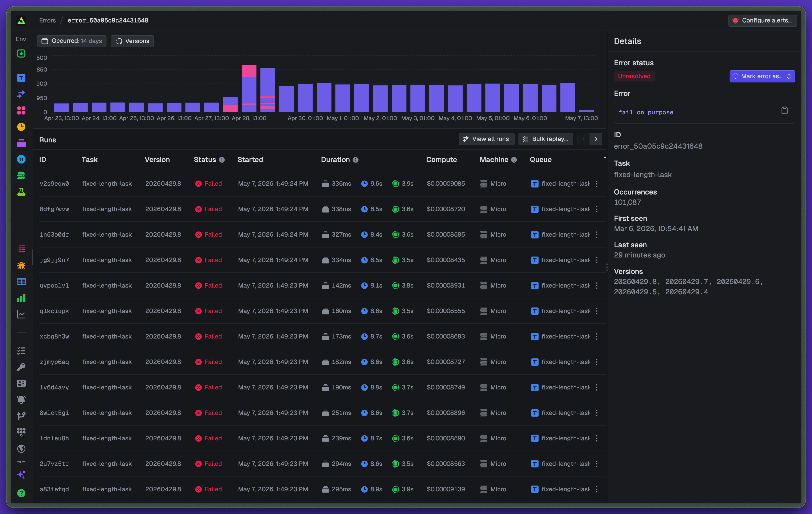Open API keys using the key icon
Viewport: 812px width, 514px height.
(x=21, y=367)
